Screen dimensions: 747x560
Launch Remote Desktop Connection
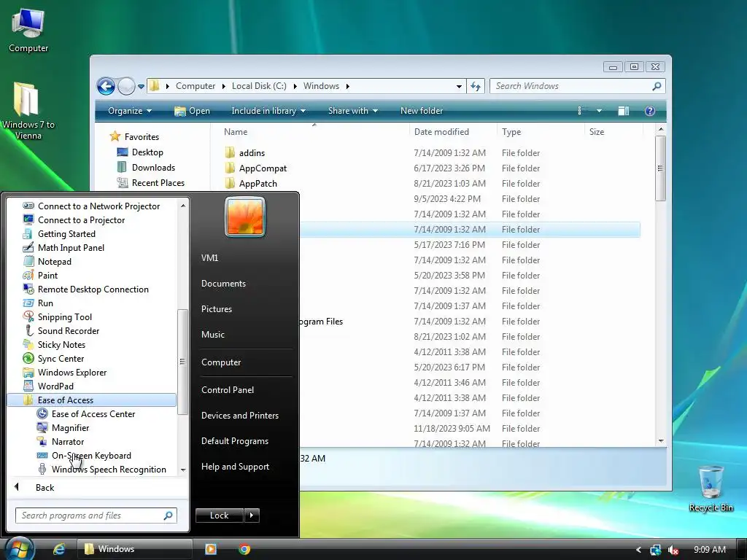pyautogui.click(x=93, y=289)
